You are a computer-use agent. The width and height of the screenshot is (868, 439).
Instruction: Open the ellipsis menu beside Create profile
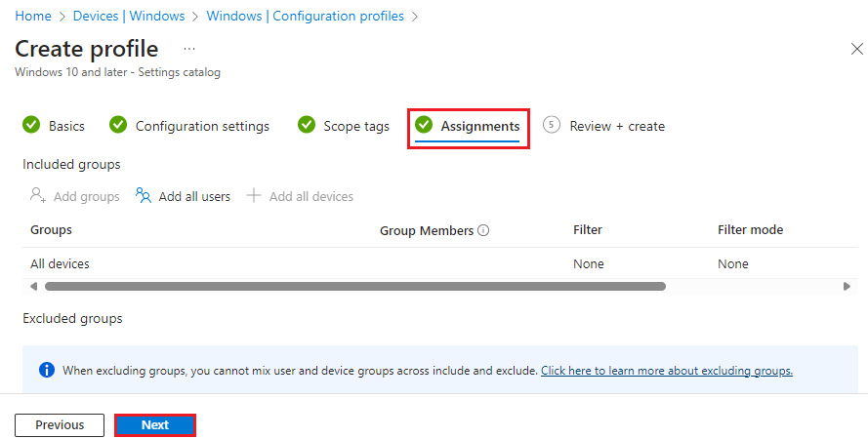click(189, 48)
